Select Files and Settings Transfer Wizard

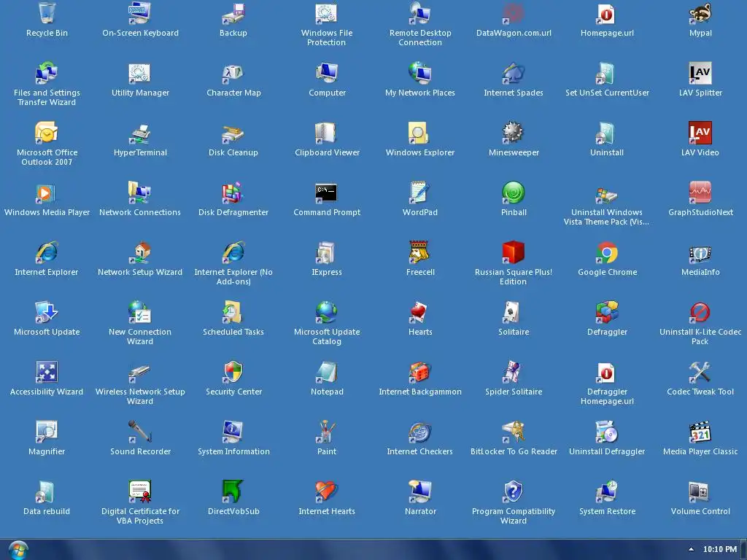click(47, 73)
